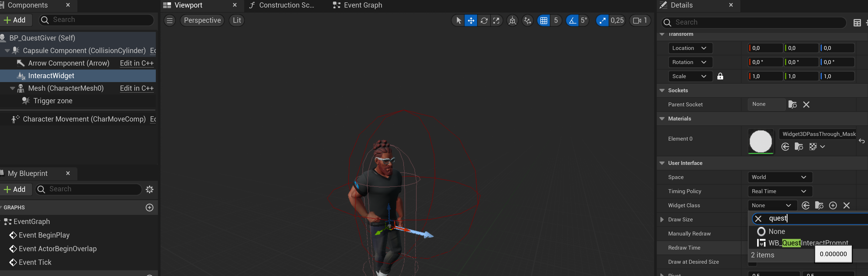
Task: Open the viewport options hamburger menu
Action: (x=170, y=21)
